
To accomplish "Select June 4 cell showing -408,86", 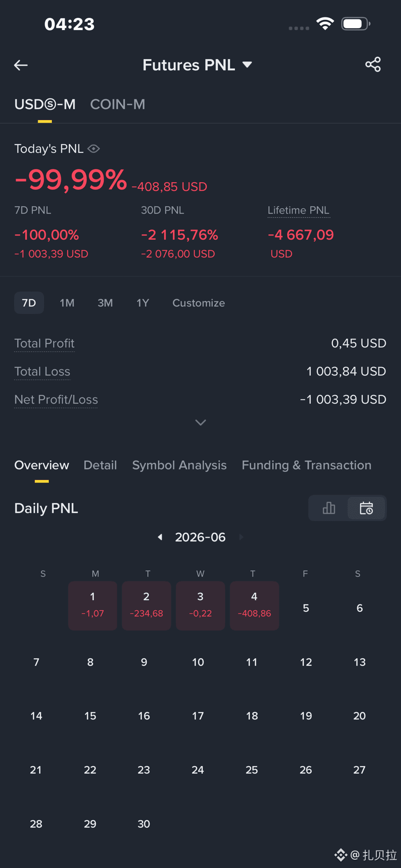I will [x=254, y=605].
